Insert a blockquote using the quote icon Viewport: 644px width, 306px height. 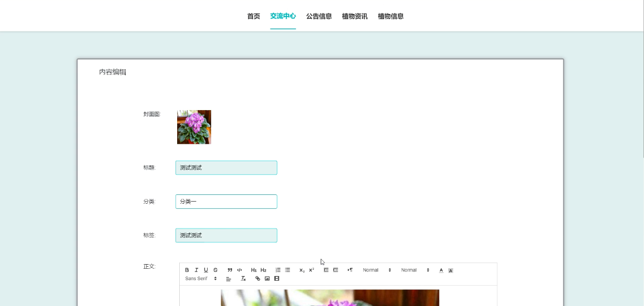click(x=230, y=270)
